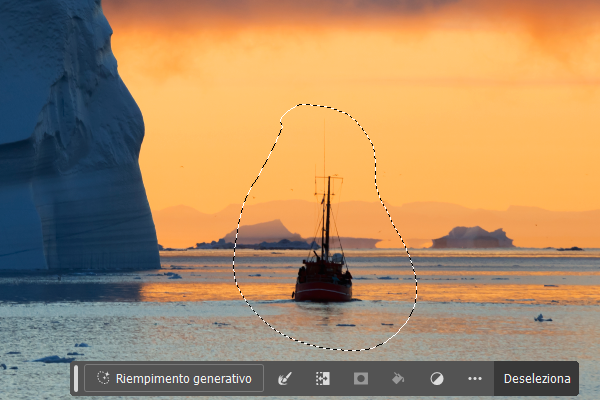Click the taskbar drag handle bar
Image resolution: width=600 pixels, height=400 pixels.
click(76, 379)
